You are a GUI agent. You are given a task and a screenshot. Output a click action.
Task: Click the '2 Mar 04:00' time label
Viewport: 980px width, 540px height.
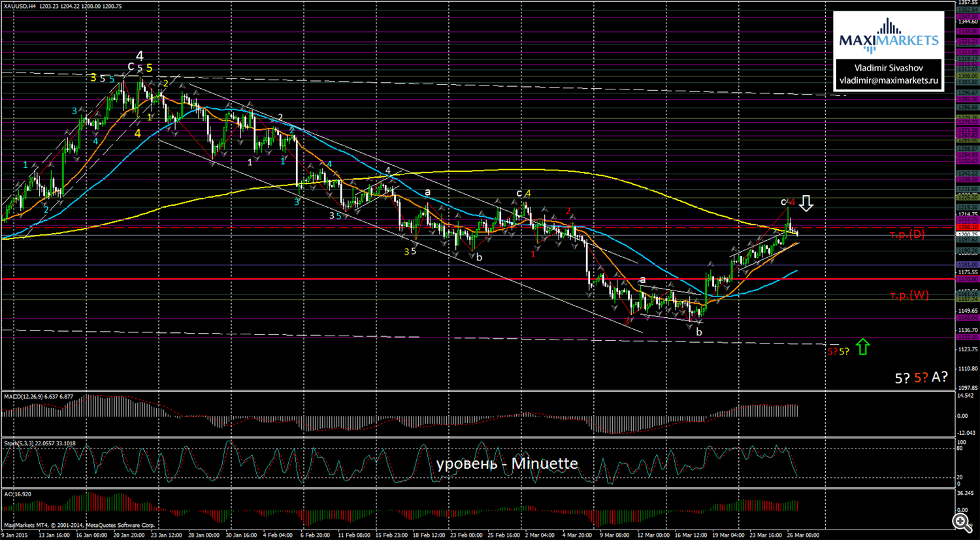(540, 535)
